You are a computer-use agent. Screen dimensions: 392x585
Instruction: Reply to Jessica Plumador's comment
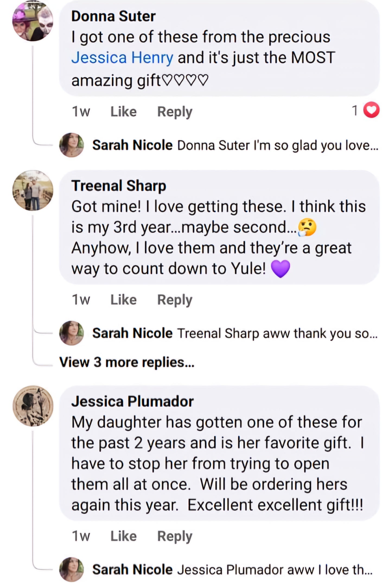coord(175,536)
